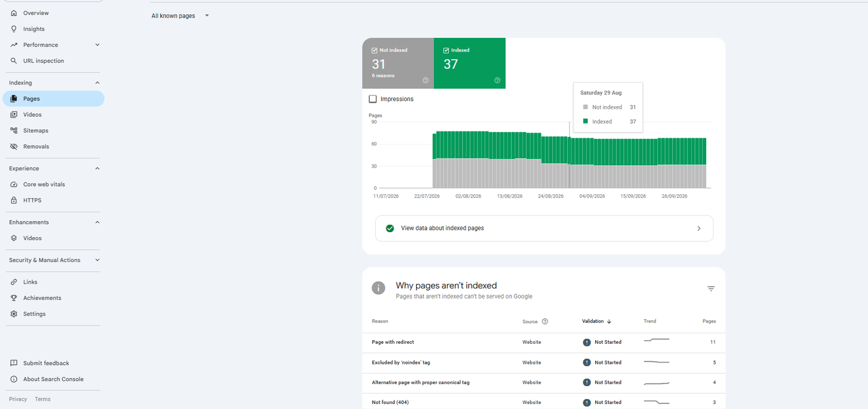
Task: Toggle the Indexed checkbox
Action: click(x=446, y=50)
